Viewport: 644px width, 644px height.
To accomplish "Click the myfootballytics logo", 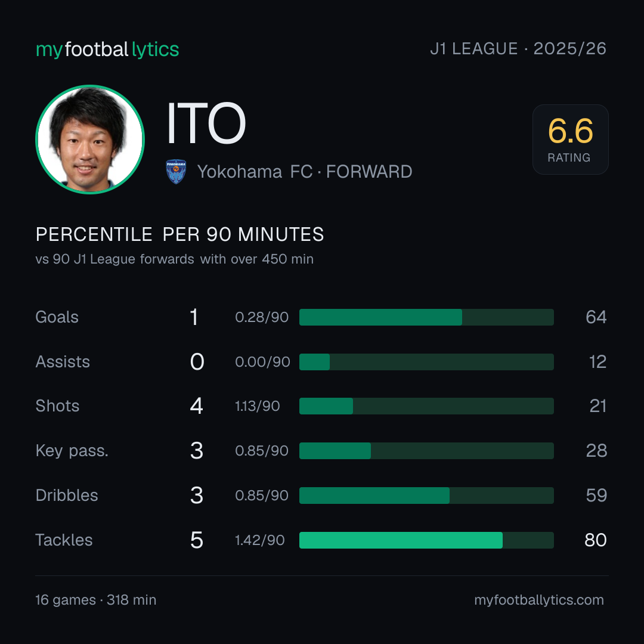I will tap(107, 49).
